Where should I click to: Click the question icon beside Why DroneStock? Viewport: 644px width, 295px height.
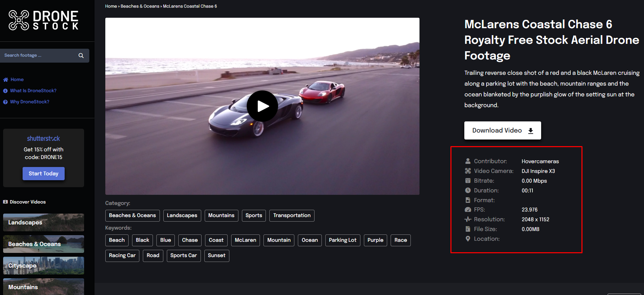pos(5,102)
